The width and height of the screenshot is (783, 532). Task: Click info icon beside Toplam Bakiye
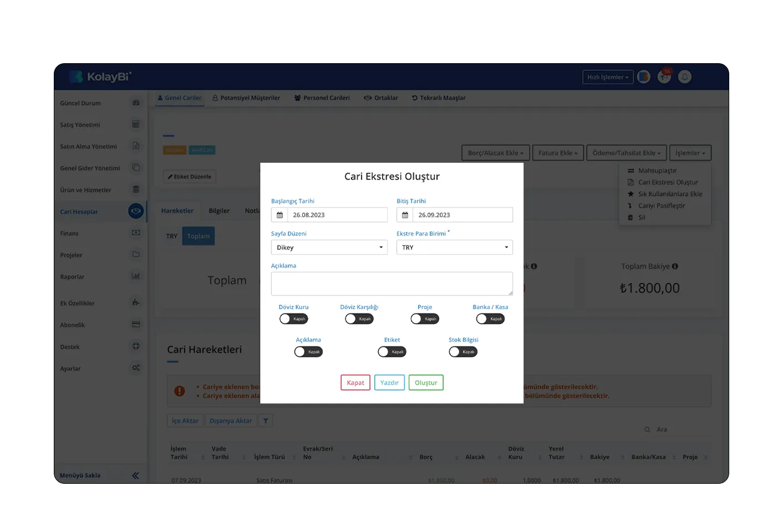point(675,267)
